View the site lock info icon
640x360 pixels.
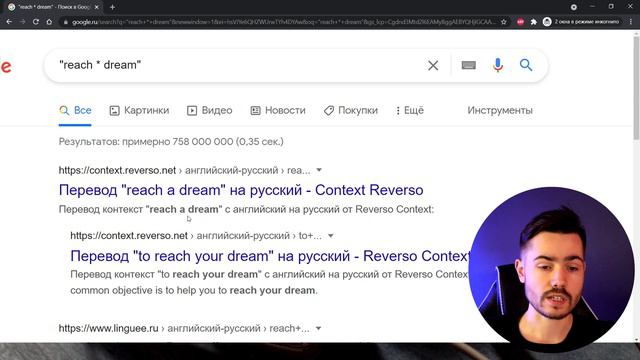coord(65,22)
